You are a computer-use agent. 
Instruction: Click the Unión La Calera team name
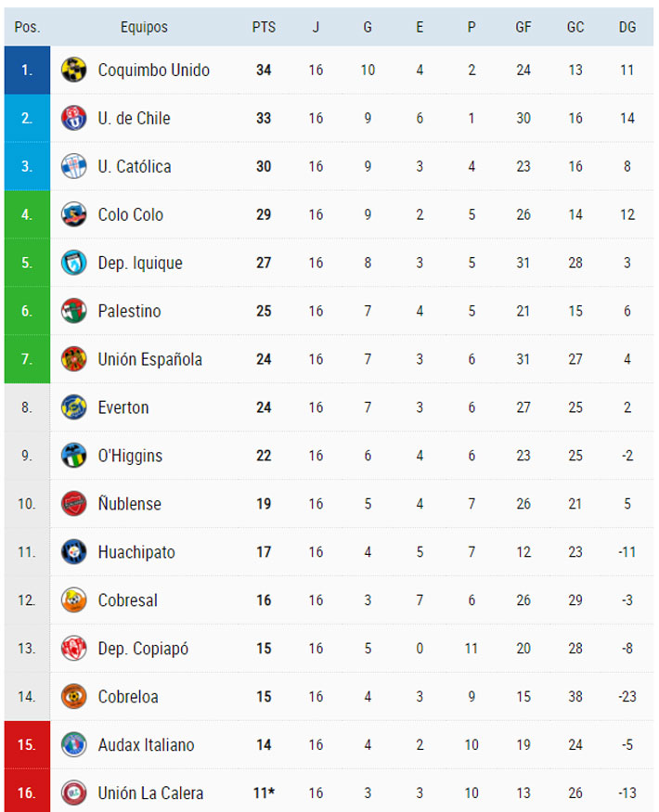pos(150,793)
